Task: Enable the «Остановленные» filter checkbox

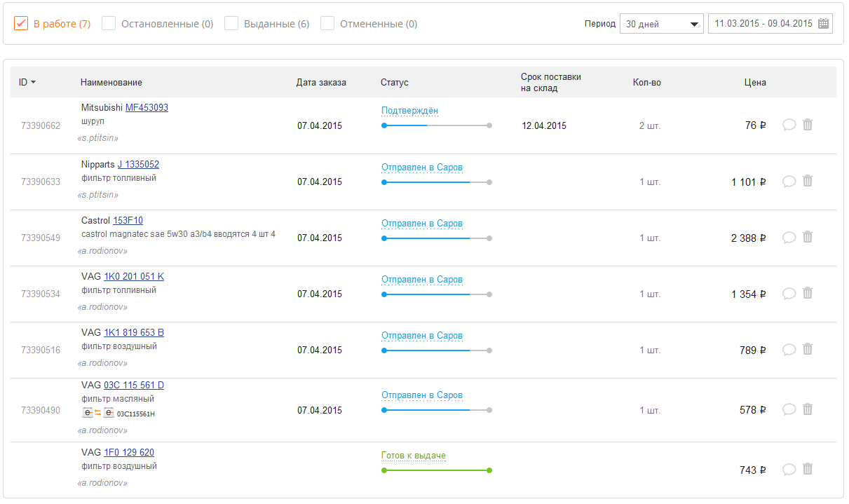Action: (x=109, y=24)
